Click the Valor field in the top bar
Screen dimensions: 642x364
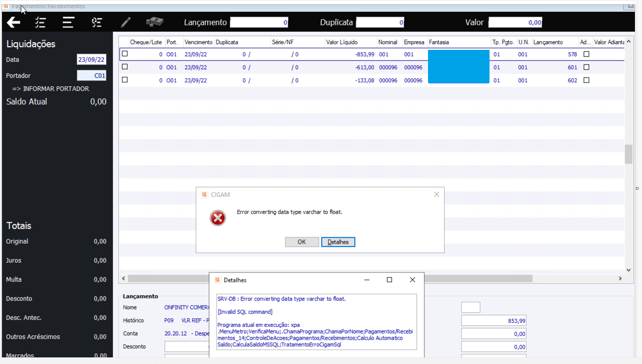tap(515, 22)
